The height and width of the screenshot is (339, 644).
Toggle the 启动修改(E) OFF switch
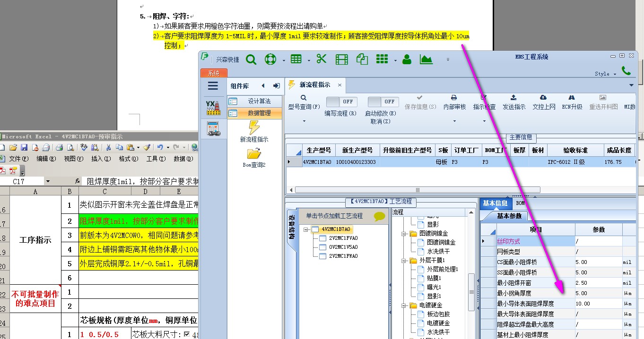tap(383, 102)
